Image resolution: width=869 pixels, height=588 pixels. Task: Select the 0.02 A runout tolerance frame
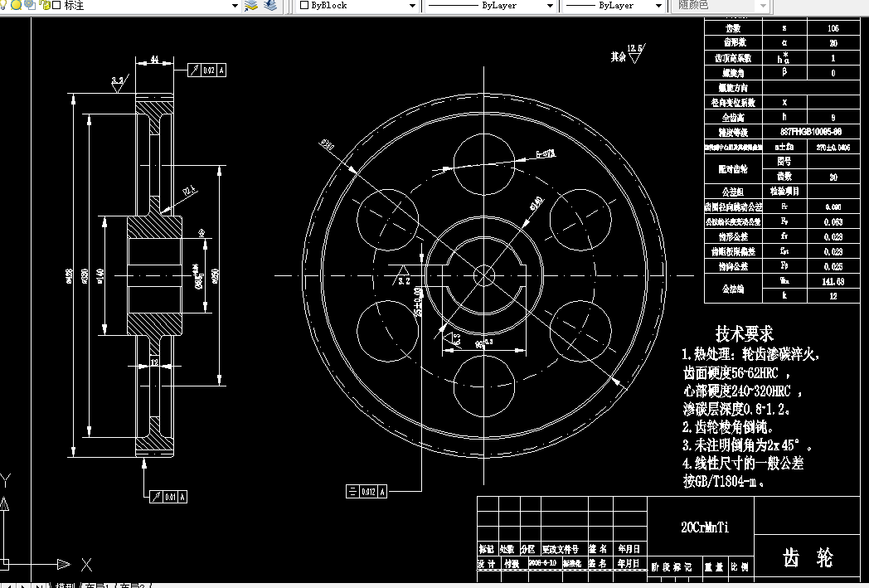206,70
